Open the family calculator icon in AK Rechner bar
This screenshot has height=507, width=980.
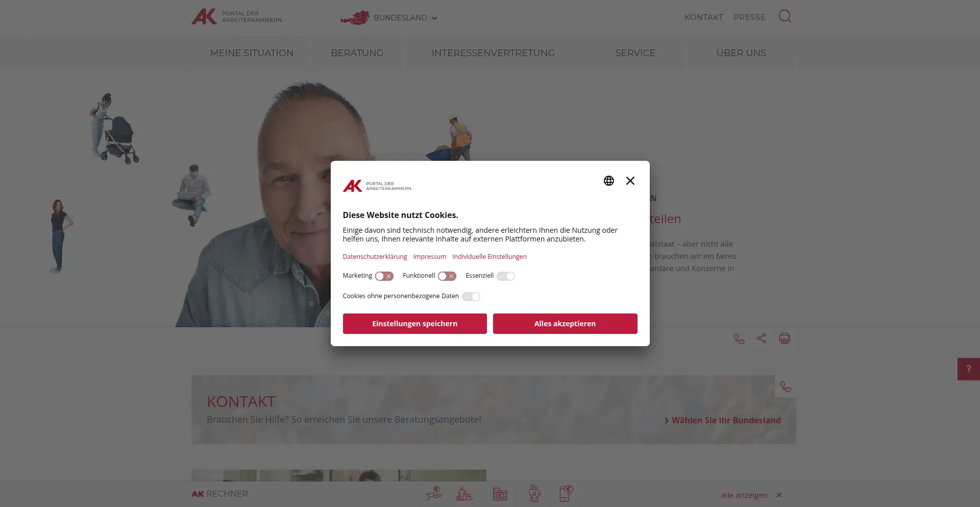point(534,494)
